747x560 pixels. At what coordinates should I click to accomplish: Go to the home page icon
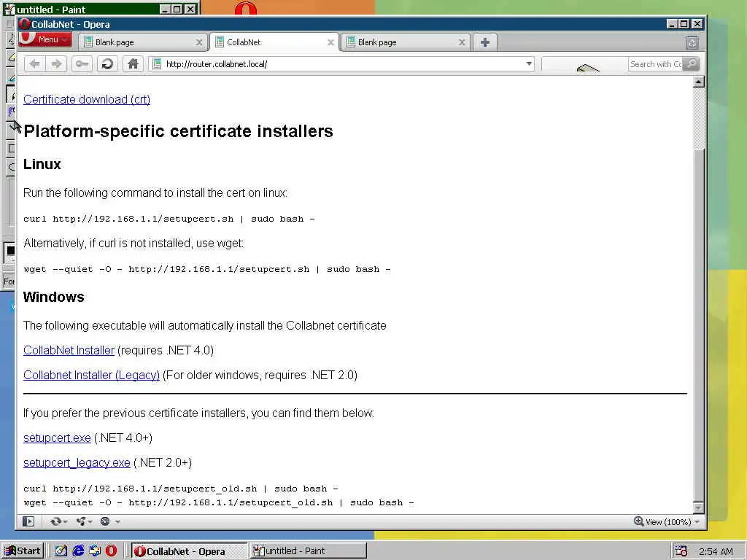point(133,64)
